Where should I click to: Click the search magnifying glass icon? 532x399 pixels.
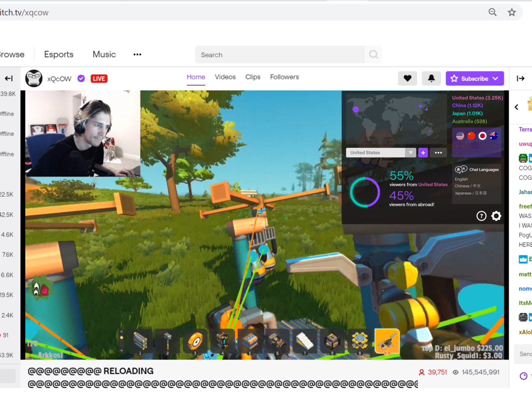[x=373, y=55]
